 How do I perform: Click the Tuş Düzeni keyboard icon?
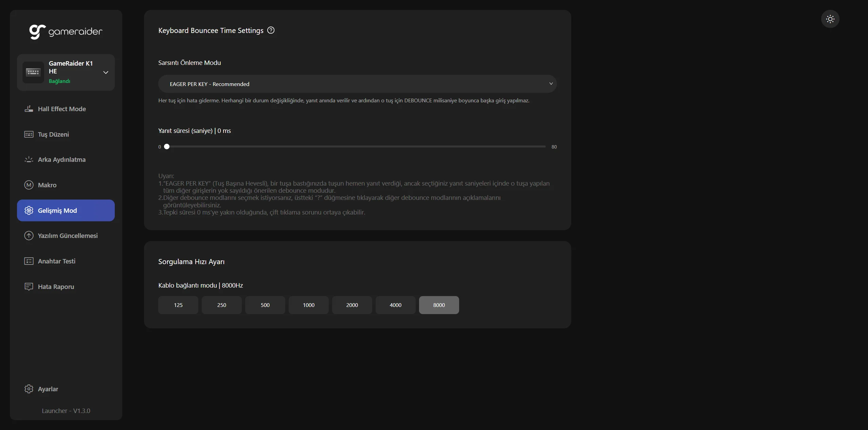(x=29, y=134)
